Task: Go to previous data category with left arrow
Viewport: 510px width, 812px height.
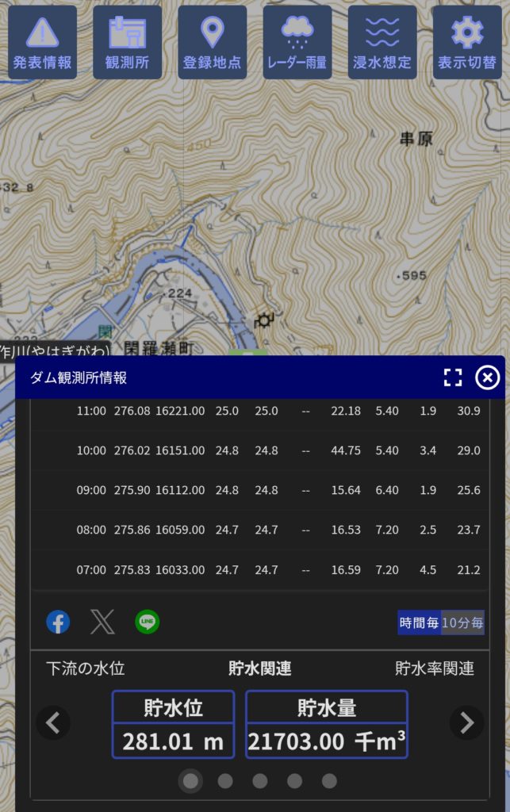Action: tap(53, 722)
